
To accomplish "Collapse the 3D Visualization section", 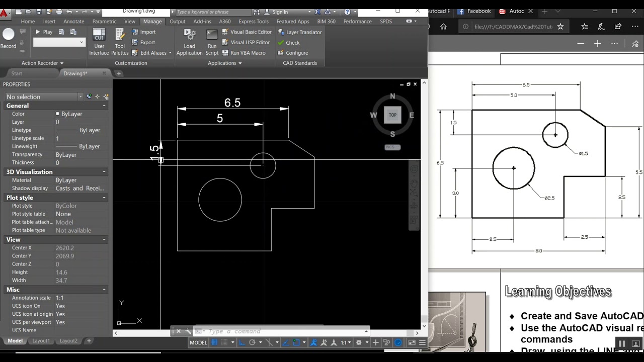I will (x=104, y=172).
